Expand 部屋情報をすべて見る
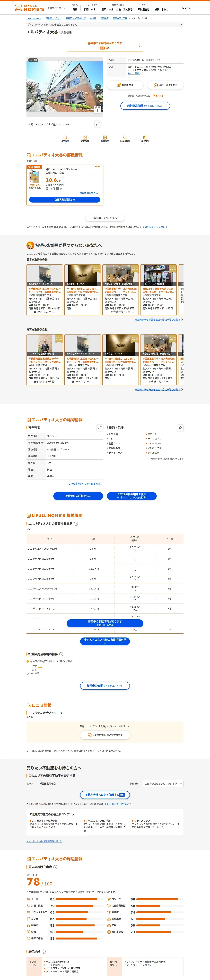This screenshot has height=980, width=210. point(105,218)
